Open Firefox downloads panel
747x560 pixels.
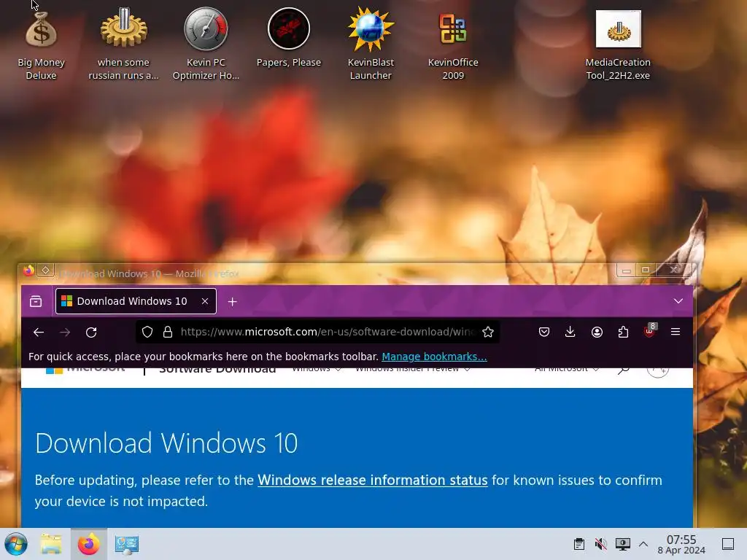pyautogui.click(x=570, y=332)
